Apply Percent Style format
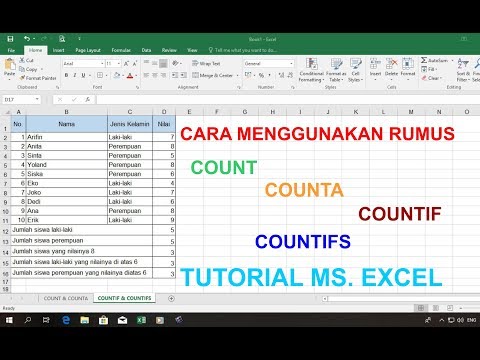Viewport: 480px width, 360px height. (x=261, y=75)
